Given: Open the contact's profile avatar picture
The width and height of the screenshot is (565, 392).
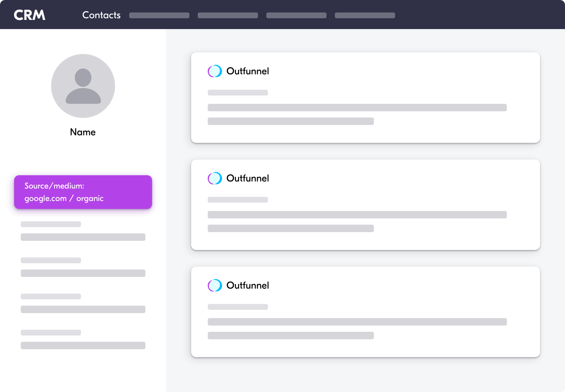Looking at the screenshot, I should 83,86.
